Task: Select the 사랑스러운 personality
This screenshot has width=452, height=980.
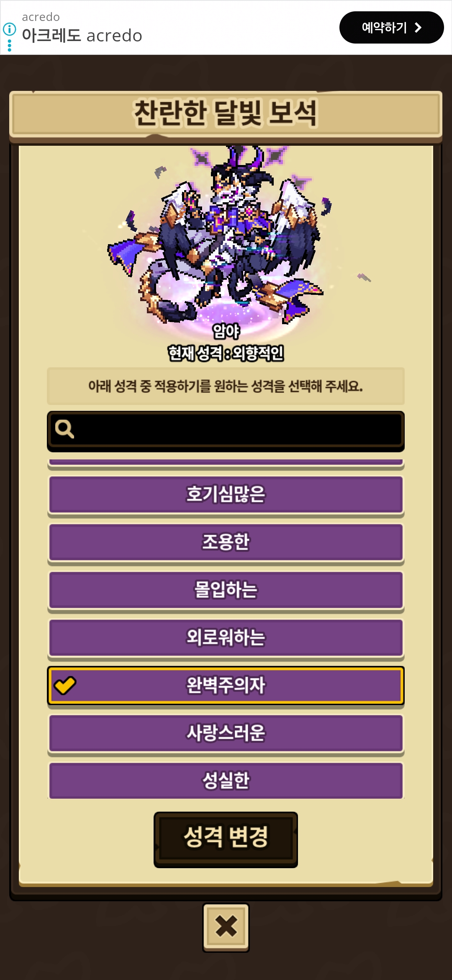Action: pyautogui.click(x=226, y=733)
